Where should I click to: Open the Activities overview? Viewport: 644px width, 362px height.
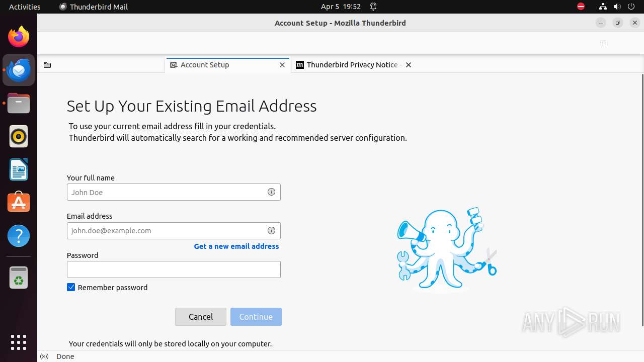(x=25, y=7)
